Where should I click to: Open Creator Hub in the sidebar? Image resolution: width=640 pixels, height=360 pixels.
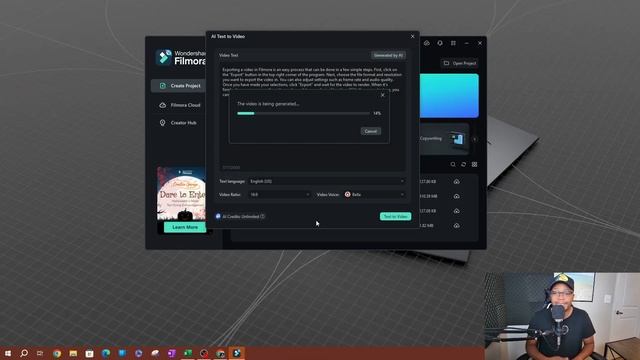[178, 123]
